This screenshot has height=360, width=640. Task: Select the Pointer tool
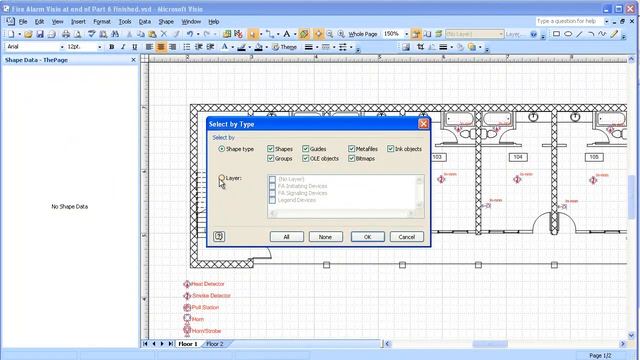[x=253, y=34]
